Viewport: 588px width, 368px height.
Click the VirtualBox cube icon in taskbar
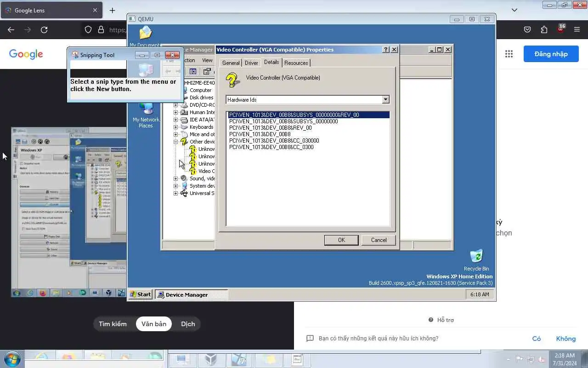point(211,359)
